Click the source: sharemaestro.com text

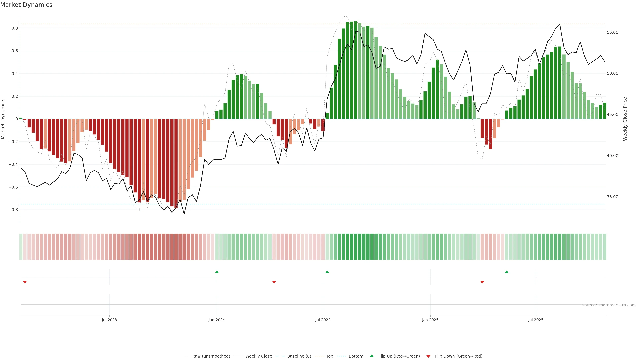pyautogui.click(x=609, y=305)
